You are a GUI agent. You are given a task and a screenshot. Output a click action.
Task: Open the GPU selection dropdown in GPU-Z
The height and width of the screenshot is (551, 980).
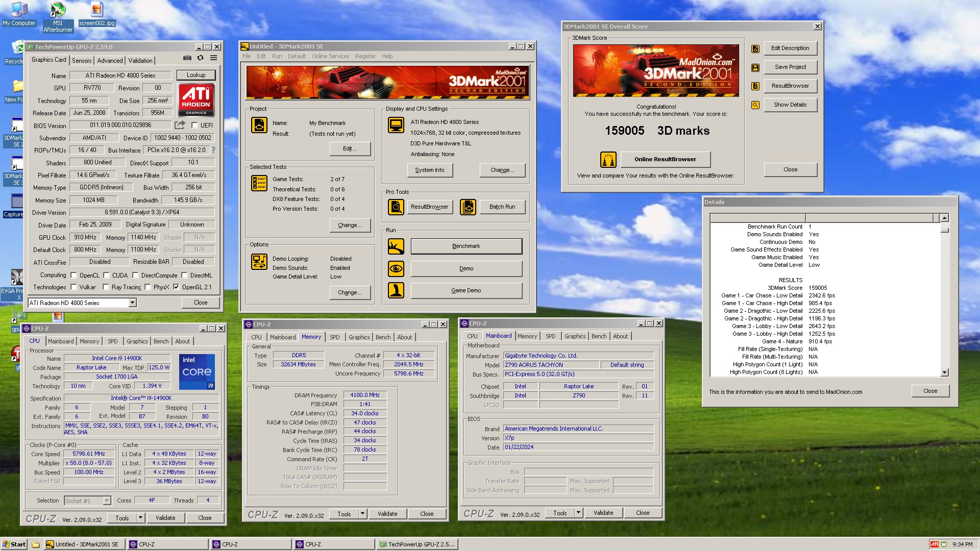tap(132, 303)
